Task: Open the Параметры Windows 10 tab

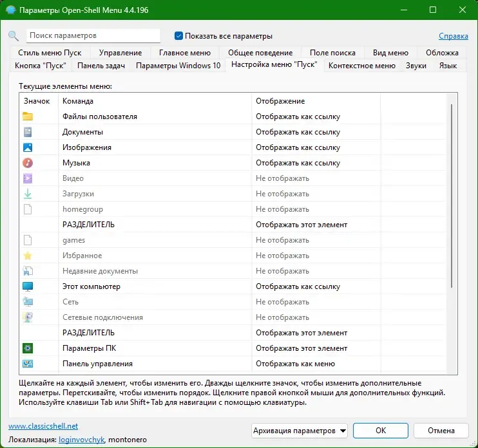Action: coord(178,66)
